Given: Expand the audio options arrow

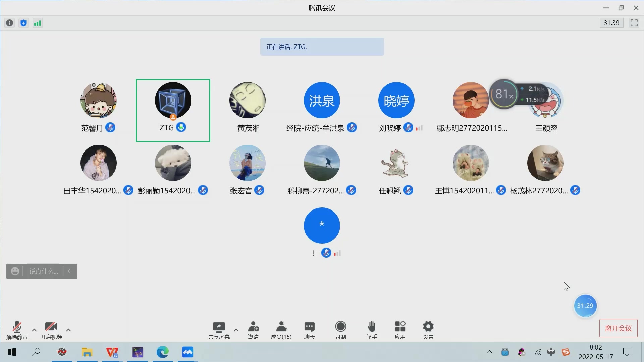Looking at the screenshot, I should tap(34, 330).
